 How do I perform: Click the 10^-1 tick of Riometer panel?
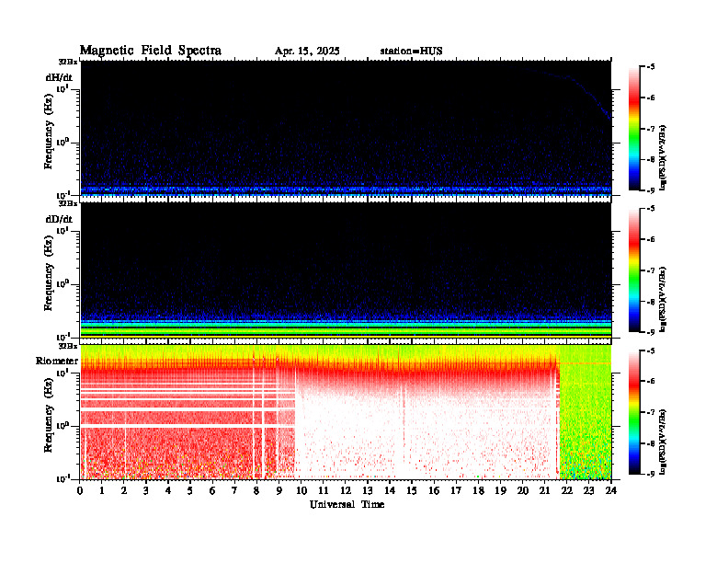[x=63, y=478]
